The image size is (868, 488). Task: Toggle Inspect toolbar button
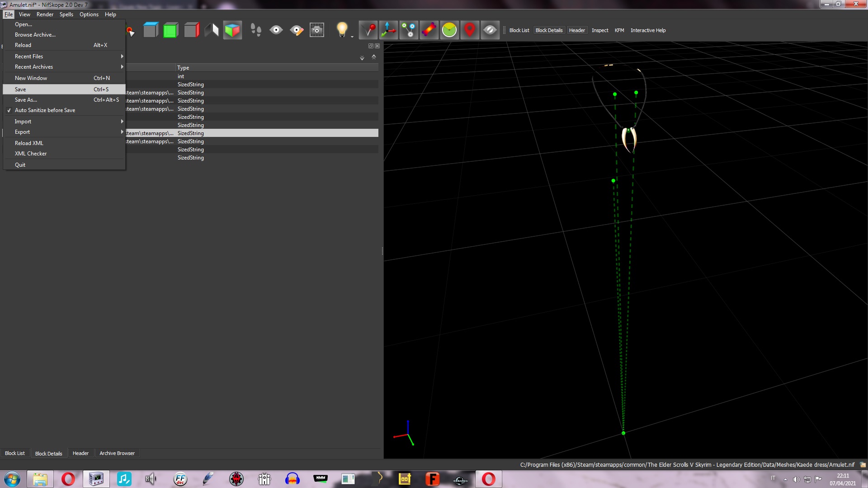pos(600,30)
